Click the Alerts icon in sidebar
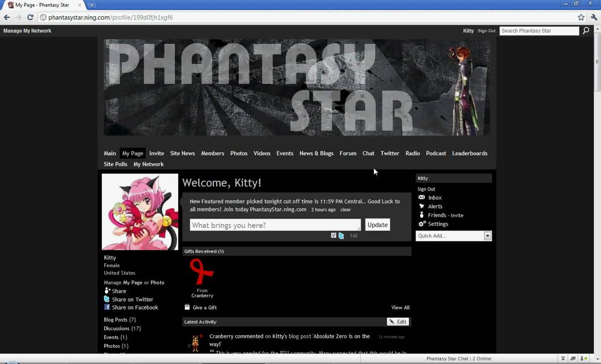 (x=421, y=206)
